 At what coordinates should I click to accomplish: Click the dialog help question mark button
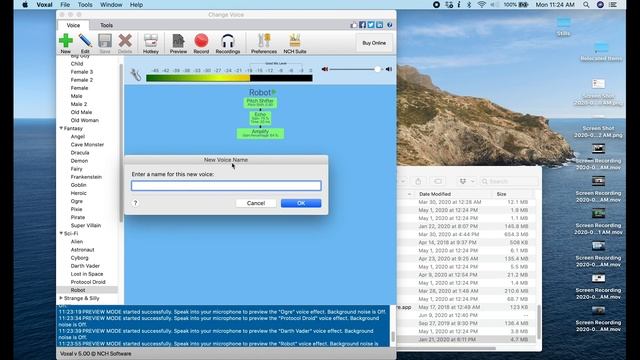click(x=136, y=203)
